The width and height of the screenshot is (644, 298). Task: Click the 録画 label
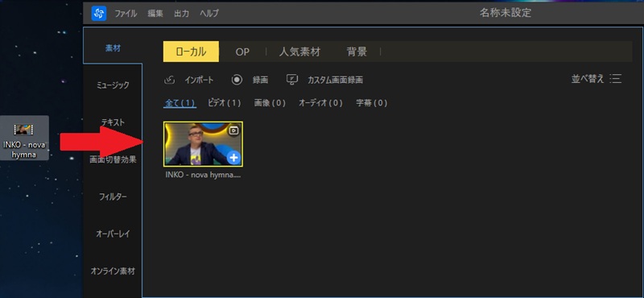260,80
